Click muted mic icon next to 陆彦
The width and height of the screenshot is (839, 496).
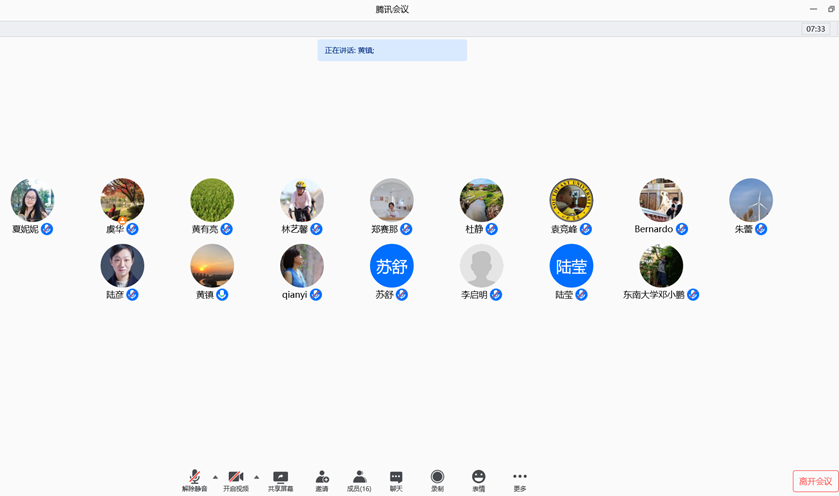pos(132,294)
